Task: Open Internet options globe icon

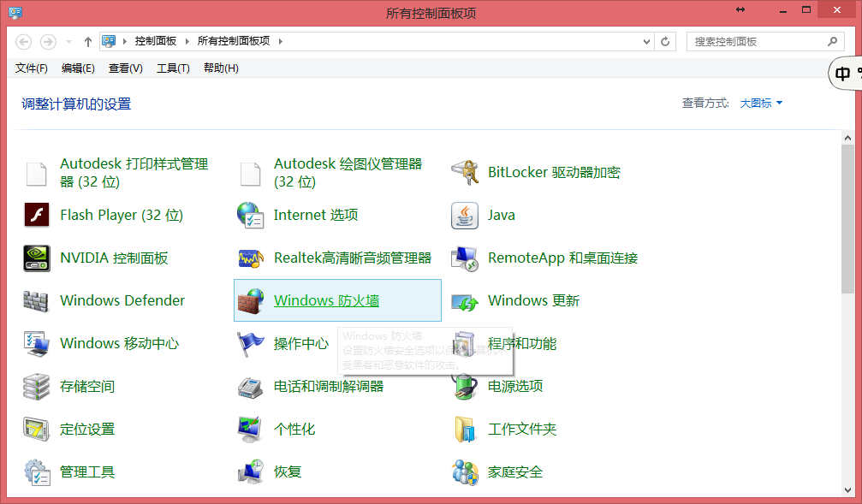Action: point(251,215)
